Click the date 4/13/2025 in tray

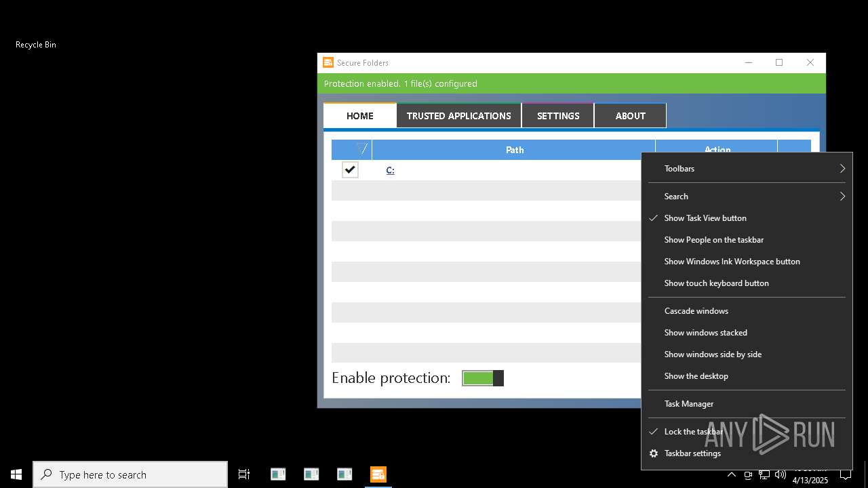(x=810, y=480)
